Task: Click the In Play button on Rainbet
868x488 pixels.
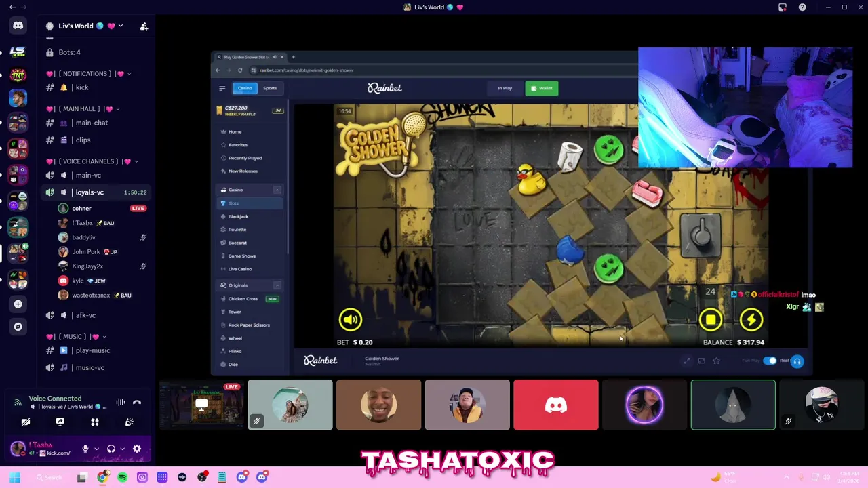Action: tap(505, 88)
